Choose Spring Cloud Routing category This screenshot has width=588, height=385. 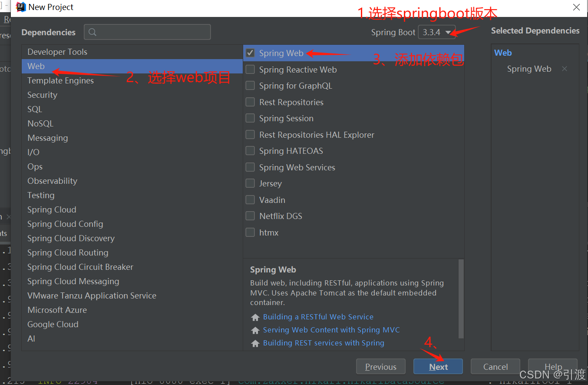tap(132, 252)
